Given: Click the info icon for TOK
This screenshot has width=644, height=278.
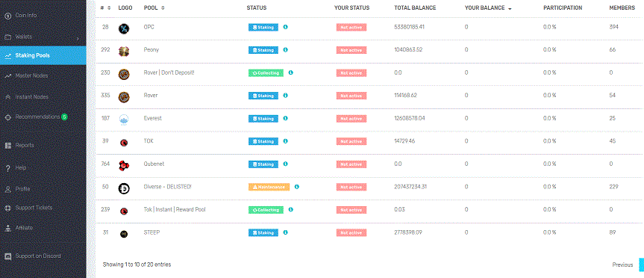Looking at the screenshot, I should coord(286,141).
